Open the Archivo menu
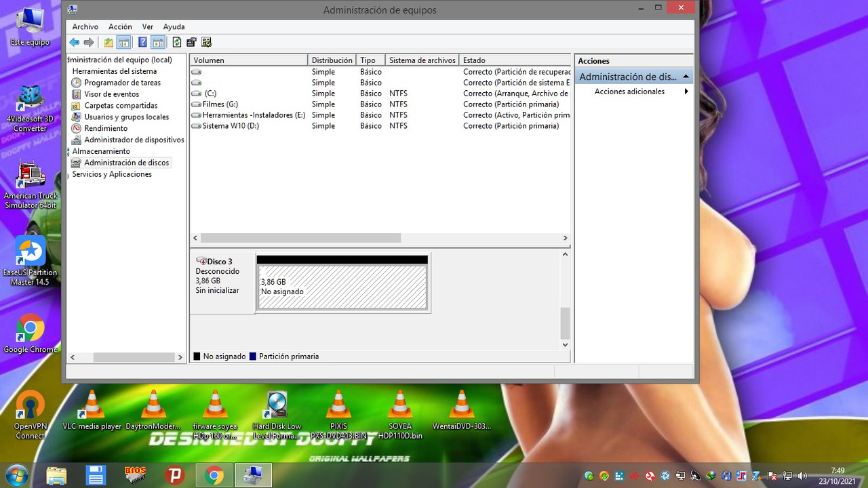 click(x=85, y=26)
